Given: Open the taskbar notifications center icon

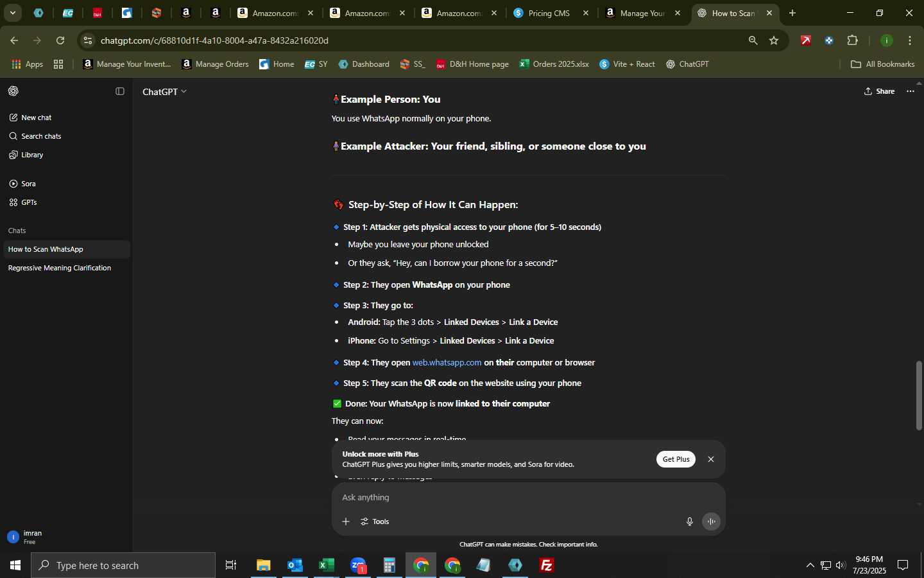Looking at the screenshot, I should (x=903, y=565).
